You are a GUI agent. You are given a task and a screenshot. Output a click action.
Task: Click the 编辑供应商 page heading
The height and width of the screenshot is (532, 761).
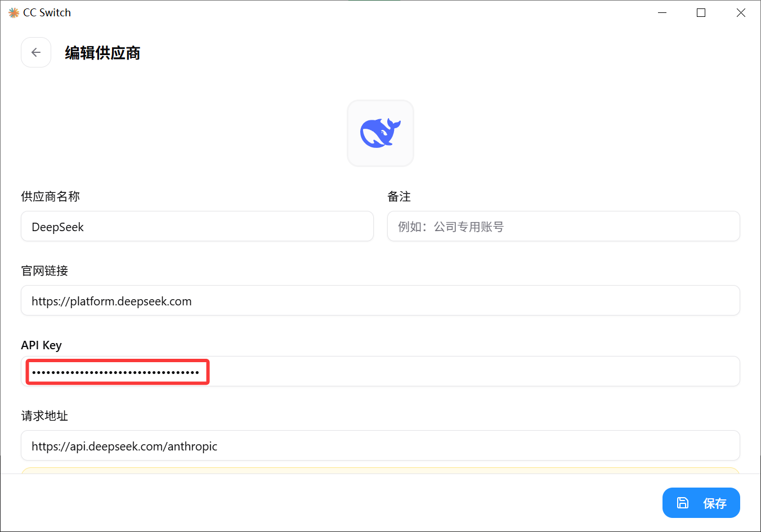(x=102, y=53)
